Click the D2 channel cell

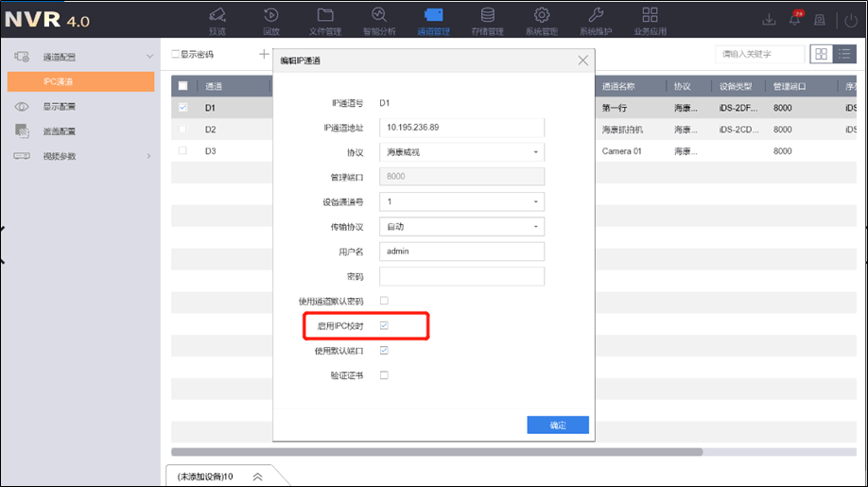[x=210, y=130]
